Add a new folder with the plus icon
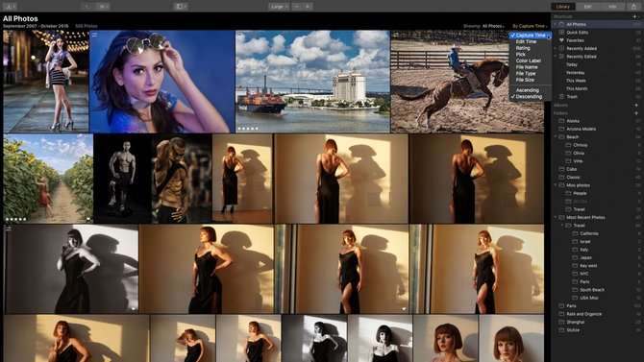The image size is (644, 362). pos(636,113)
